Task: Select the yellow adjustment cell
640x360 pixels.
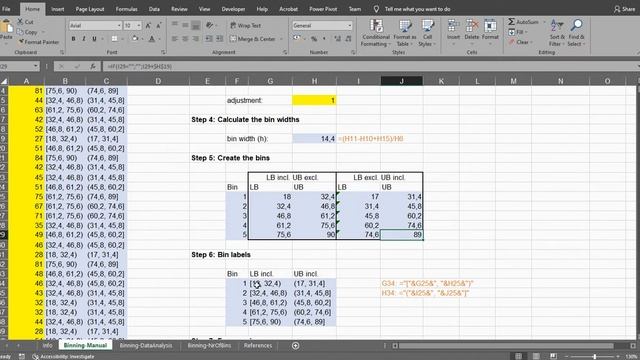Action: 314,100
